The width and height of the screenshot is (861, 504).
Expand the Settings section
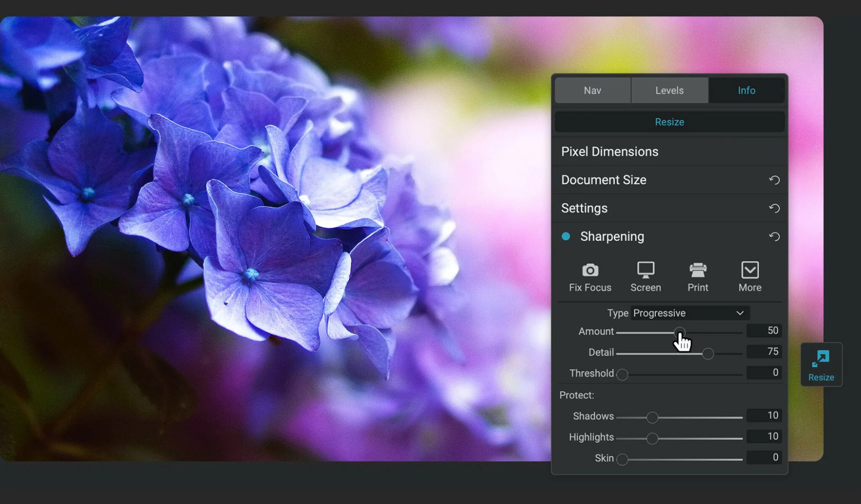click(x=584, y=208)
